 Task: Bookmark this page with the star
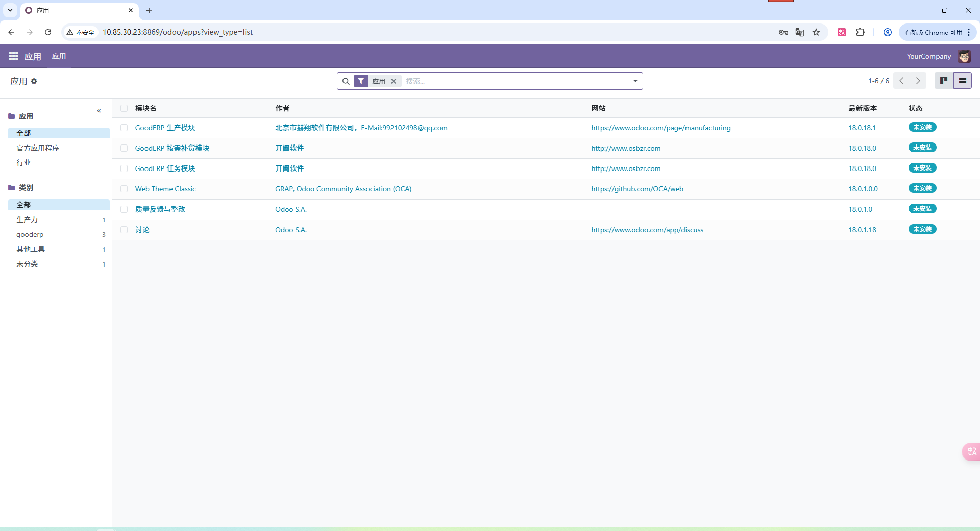click(x=816, y=32)
